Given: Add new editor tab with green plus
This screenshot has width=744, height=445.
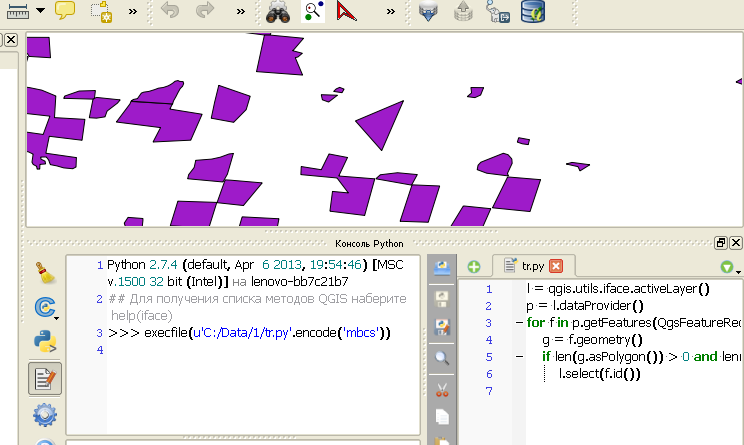Looking at the screenshot, I should click(474, 267).
